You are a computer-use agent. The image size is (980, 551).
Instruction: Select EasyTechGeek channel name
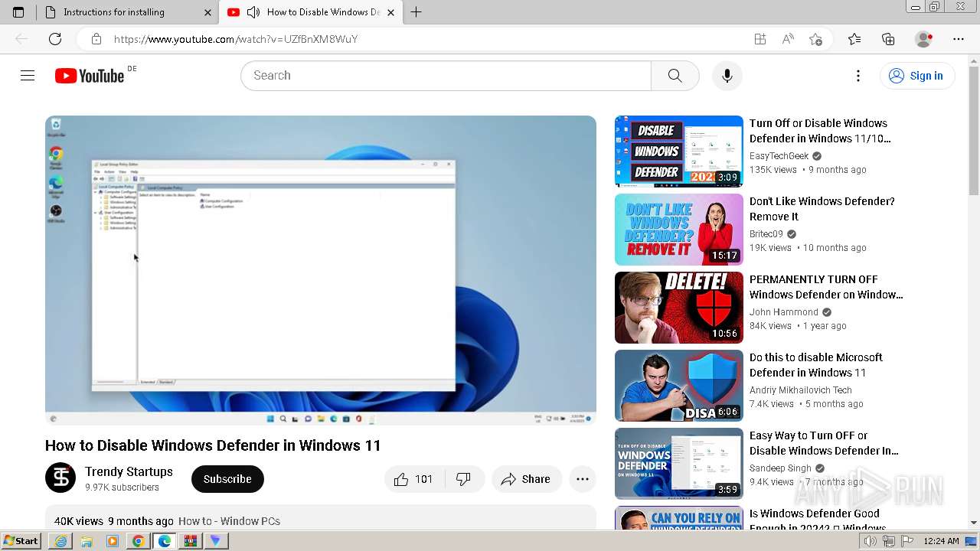click(x=779, y=156)
